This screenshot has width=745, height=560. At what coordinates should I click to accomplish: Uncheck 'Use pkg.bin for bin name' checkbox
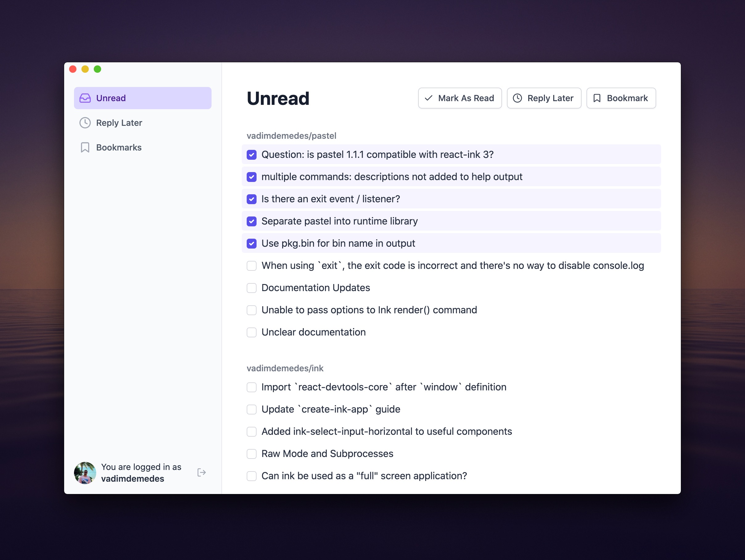[252, 244]
